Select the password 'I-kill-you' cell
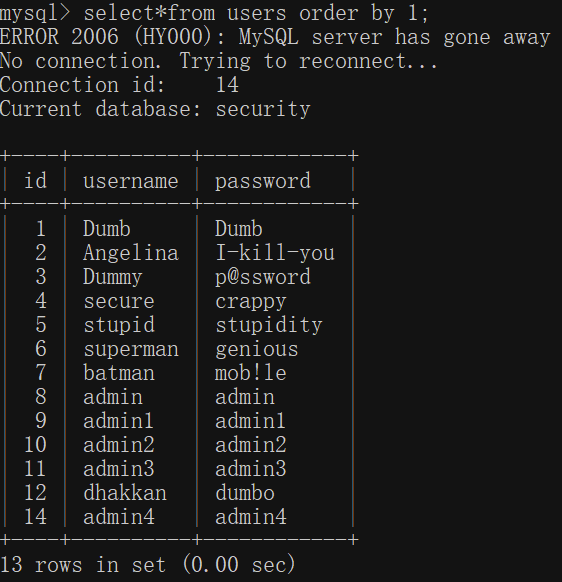This screenshot has width=562, height=582. click(275, 253)
